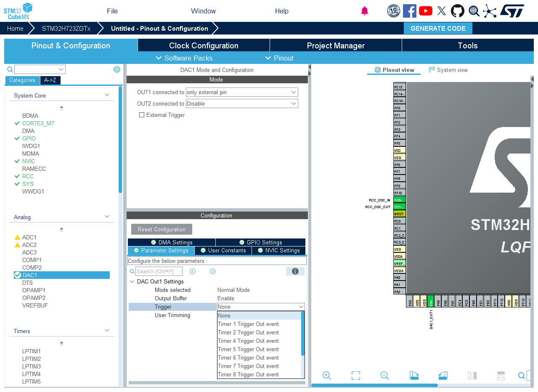The height and width of the screenshot is (392, 538).
Task: Rotate the chip clockwise
Action: coord(414,376)
